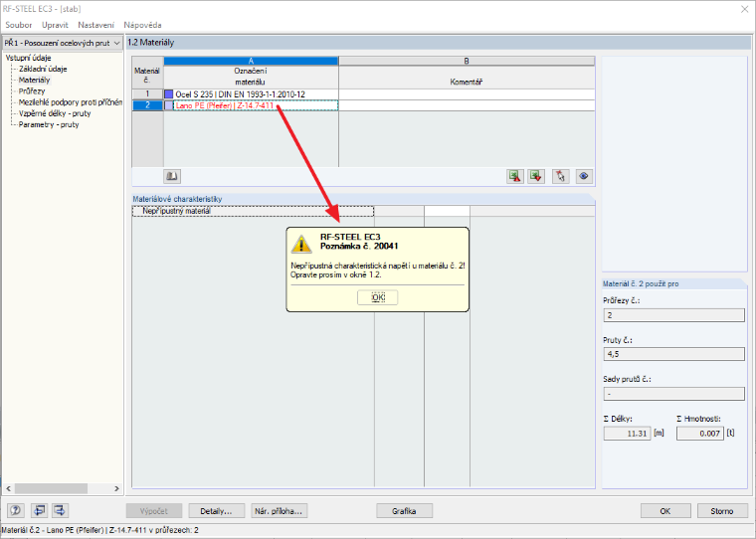Screen dimensions: 756x539
Task: Click the tree horizontal scrollbar thumb
Action: 51,488
